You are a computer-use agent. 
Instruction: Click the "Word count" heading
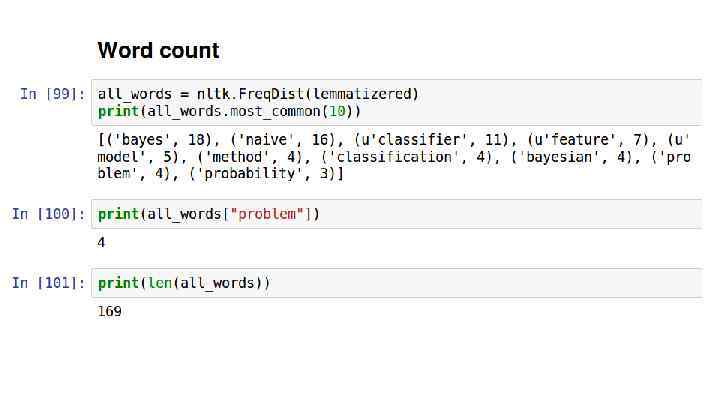[158, 50]
